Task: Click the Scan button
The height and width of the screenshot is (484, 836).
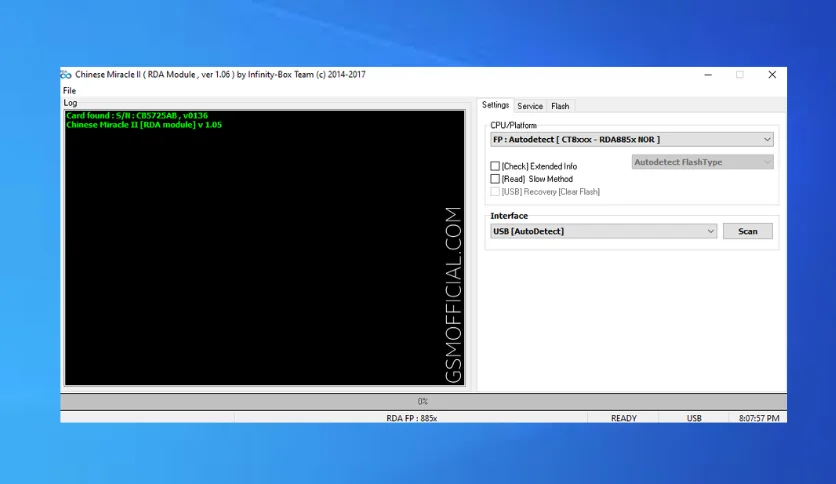Action: pyautogui.click(x=747, y=231)
